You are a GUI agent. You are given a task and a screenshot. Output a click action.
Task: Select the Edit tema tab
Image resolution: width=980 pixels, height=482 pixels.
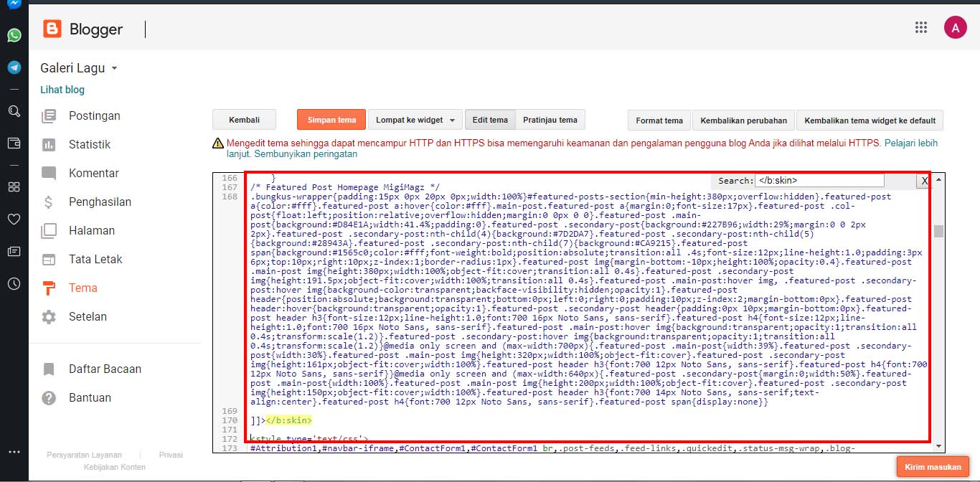[490, 119]
